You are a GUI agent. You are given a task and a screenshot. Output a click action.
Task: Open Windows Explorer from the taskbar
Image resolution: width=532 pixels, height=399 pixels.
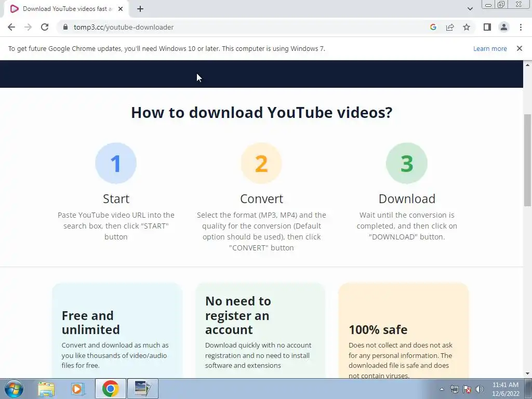[46, 389]
